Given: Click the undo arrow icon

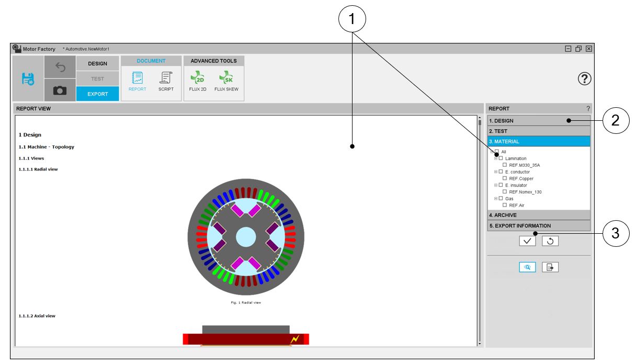Looking at the screenshot, I should click(60, 67).
